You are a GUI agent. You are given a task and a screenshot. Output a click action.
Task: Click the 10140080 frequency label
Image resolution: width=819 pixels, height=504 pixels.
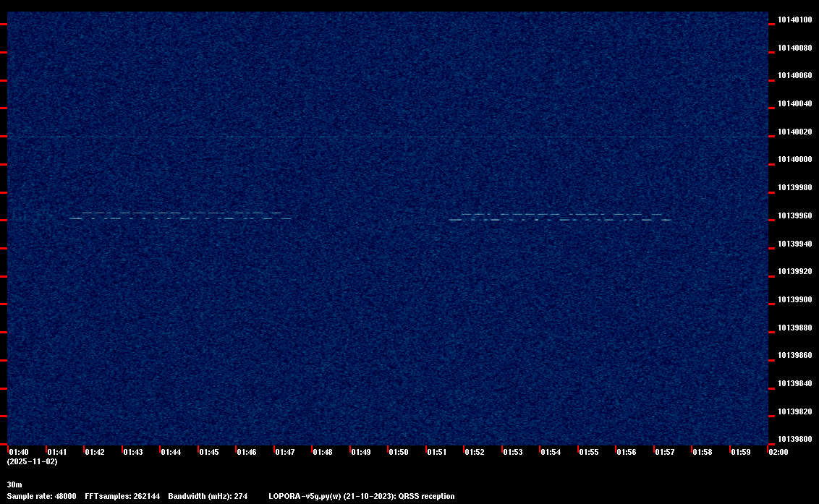point(795,48)
